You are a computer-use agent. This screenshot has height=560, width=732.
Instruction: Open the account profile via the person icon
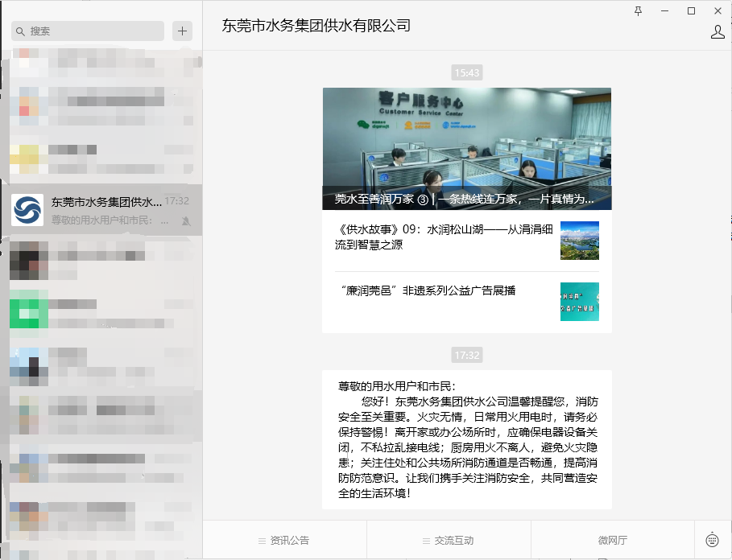[718, 31]
